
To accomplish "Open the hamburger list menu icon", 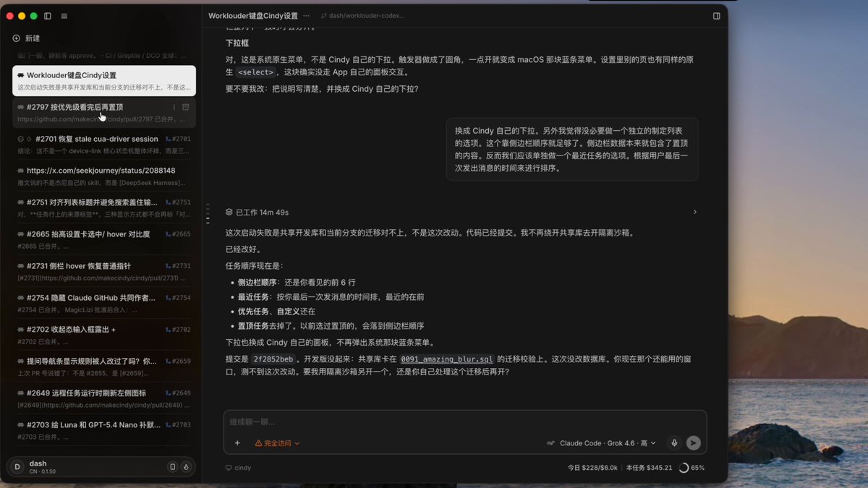I will (x=64, y=16).
